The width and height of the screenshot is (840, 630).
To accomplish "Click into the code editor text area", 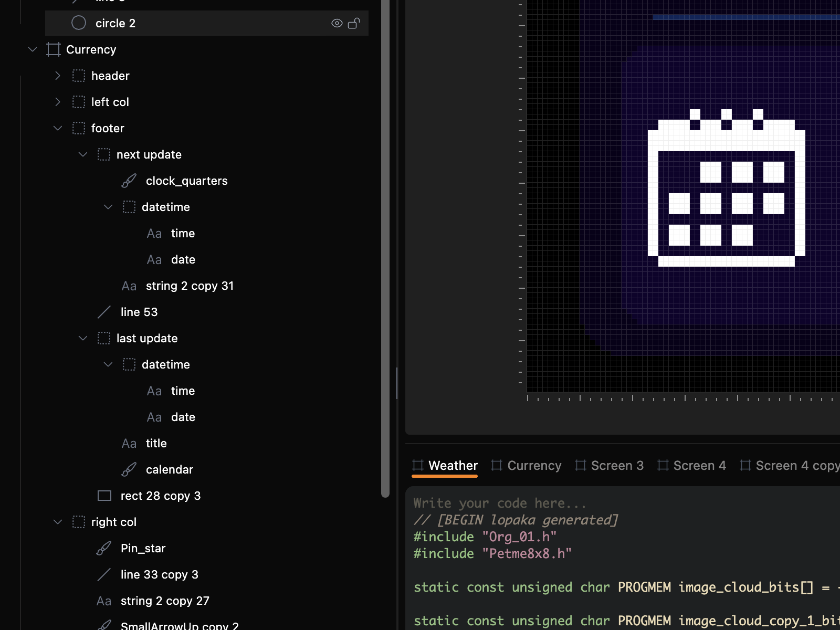I will (623, 558).
